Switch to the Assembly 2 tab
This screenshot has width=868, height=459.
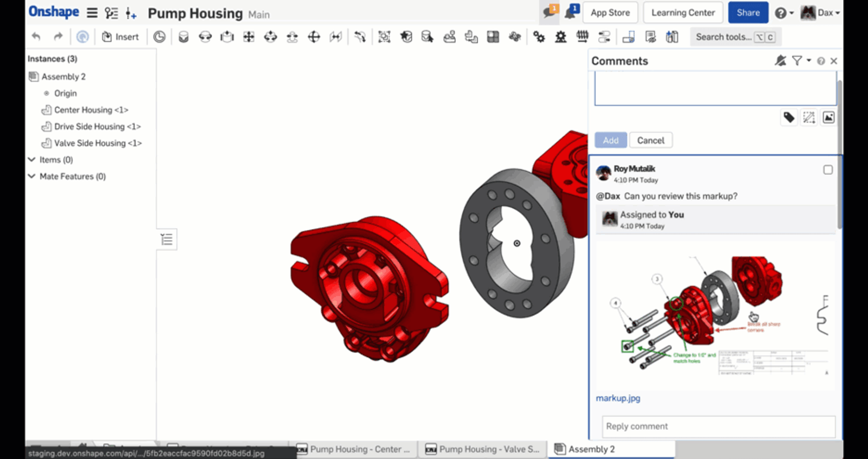[591, 449]
